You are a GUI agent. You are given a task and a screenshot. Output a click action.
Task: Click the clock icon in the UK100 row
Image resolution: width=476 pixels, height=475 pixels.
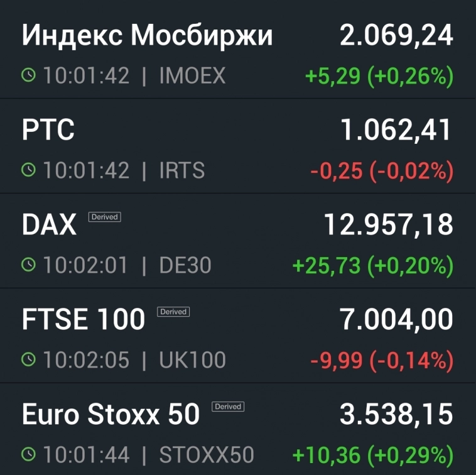click(x=29, y=360)
